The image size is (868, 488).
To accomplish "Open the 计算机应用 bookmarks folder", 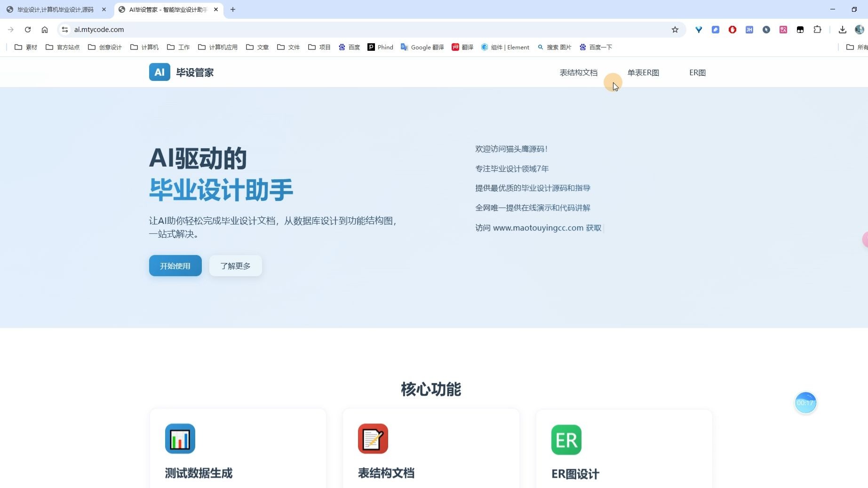I will tap(217, 47).
